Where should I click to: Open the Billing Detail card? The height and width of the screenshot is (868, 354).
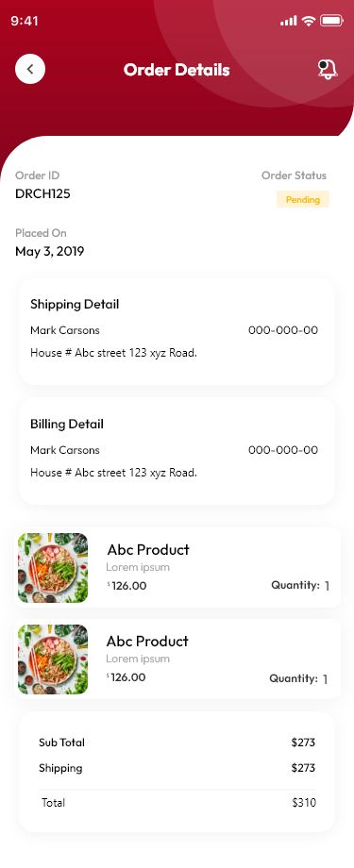tap(177, 451)
